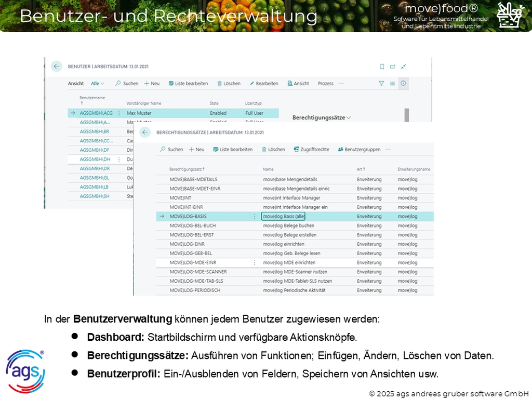Viewport: 532px width, 399px height.
Task: Click the ags logo
Action: (x=25, y=371)
